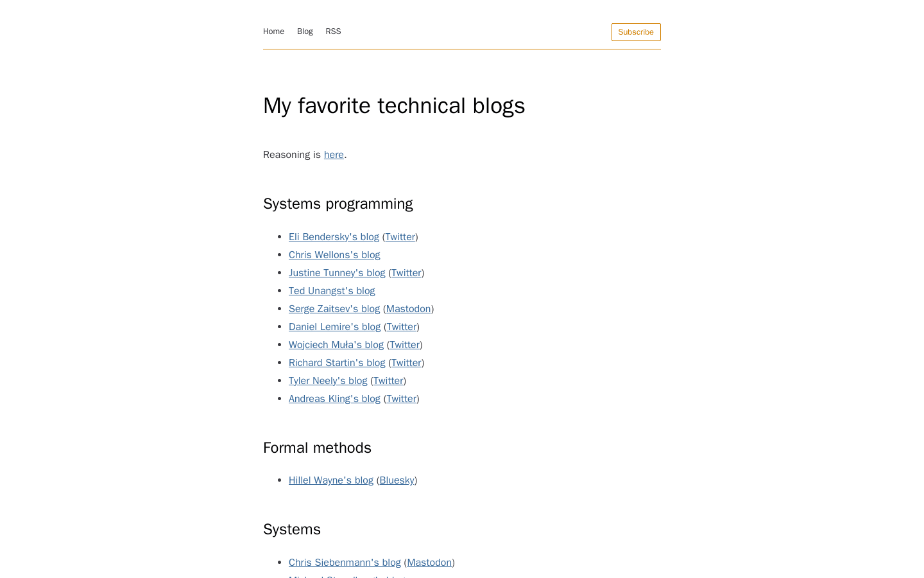Go to the Blog section

(x=305, y=31)
